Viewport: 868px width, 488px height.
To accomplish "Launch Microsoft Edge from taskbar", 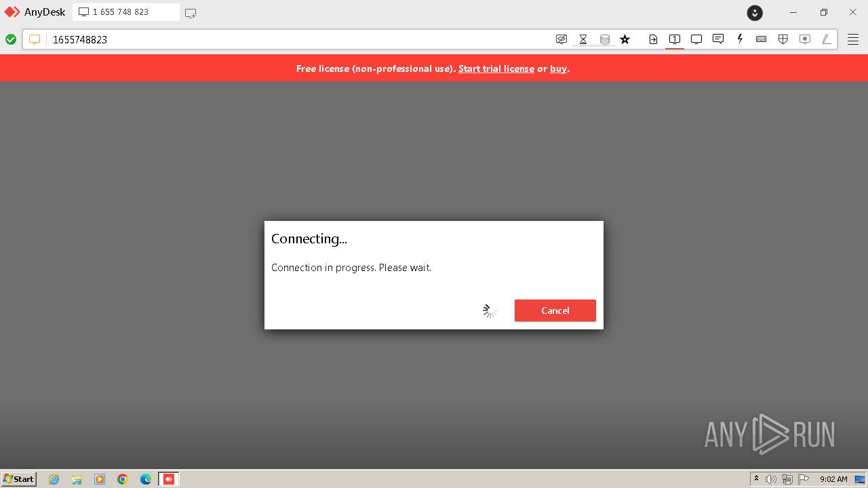I will point(146,479).
